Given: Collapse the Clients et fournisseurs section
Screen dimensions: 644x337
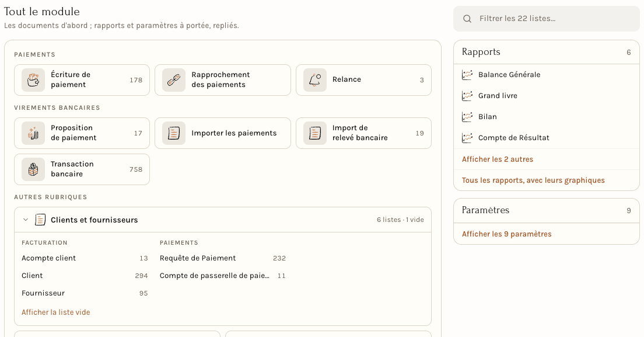Looking at the screenshot, I should tap(26, 220).
